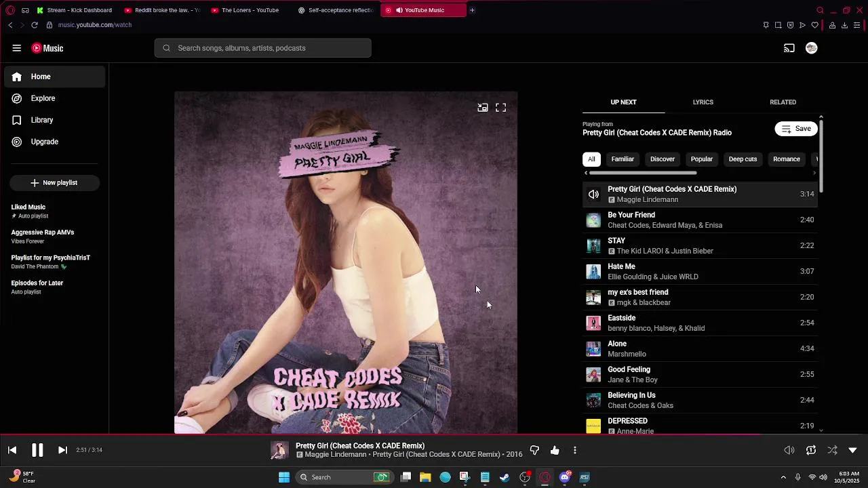This screenshot has height=488, width=868.
Task: Open Library in sidebar
Action: pos(55,120)
